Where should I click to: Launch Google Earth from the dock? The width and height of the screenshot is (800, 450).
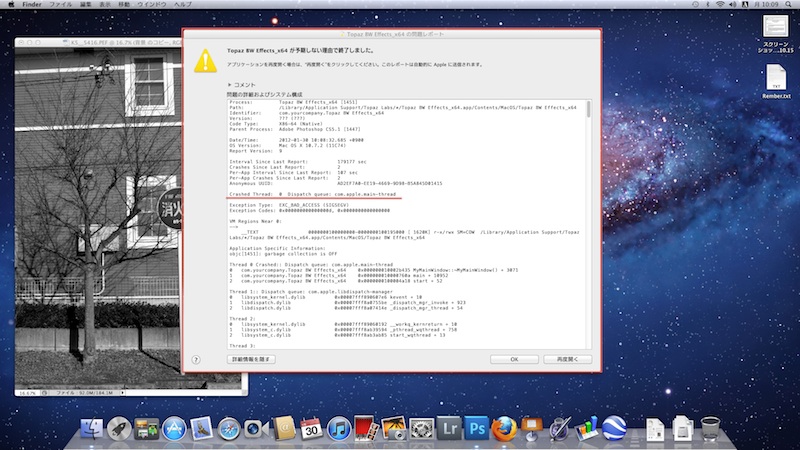(x=615, y=430)
